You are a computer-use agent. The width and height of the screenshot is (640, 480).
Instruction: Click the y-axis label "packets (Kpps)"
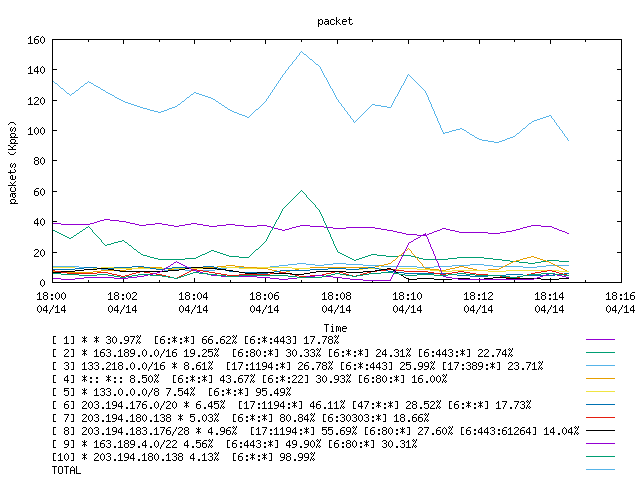point(13,162)
